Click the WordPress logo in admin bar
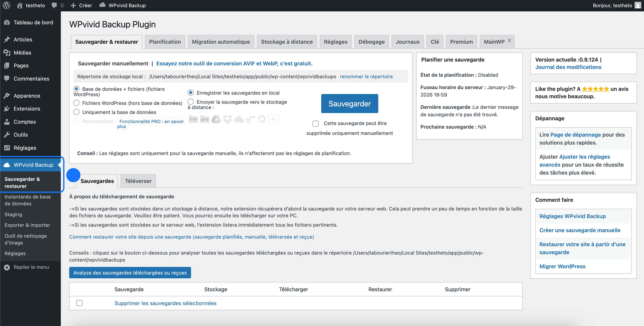 point(6,5)
